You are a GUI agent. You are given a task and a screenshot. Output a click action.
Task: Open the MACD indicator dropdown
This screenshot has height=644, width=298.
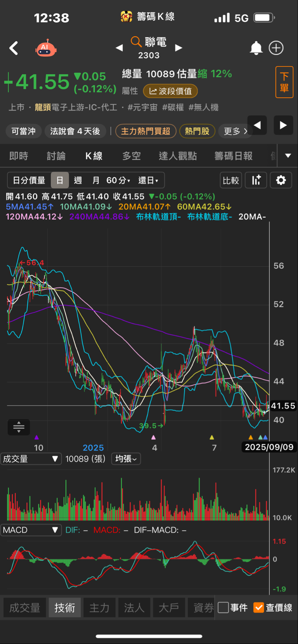(x=31, y=530)
